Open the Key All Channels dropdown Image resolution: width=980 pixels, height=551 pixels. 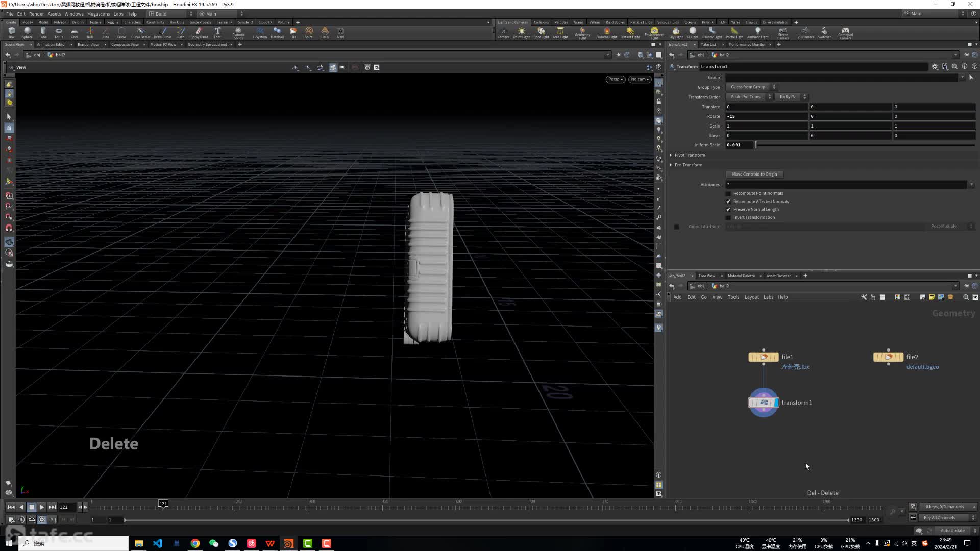947,518
